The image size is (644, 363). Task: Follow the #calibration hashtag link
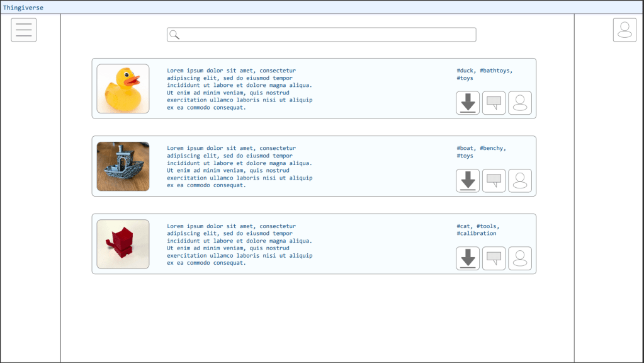(x=477, y=233)
